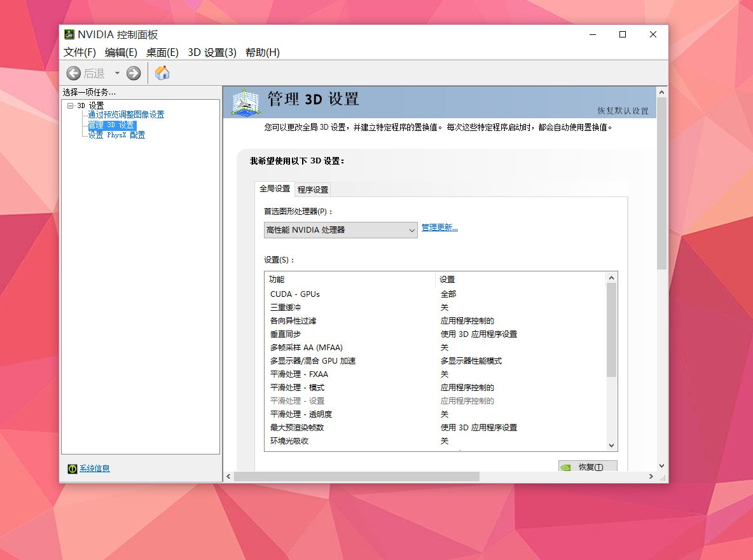Click the 管理更新... link
This screenshot has height=560, width=753.
[439, 228]
